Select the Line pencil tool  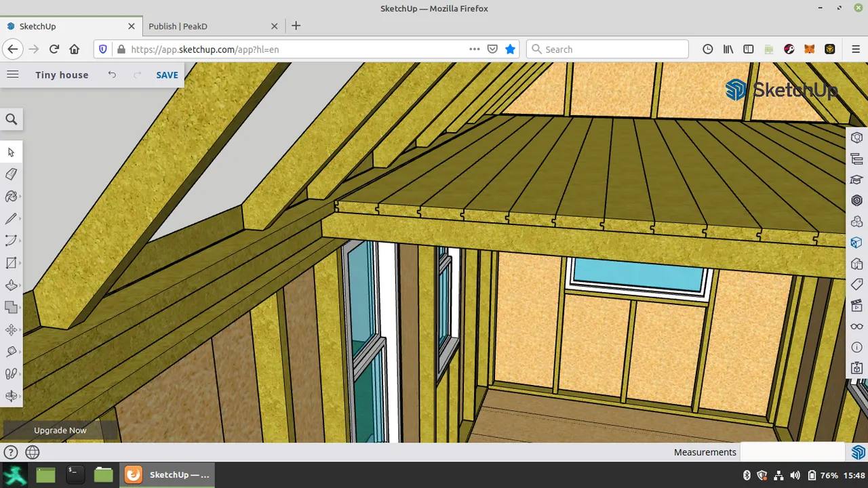11,219
